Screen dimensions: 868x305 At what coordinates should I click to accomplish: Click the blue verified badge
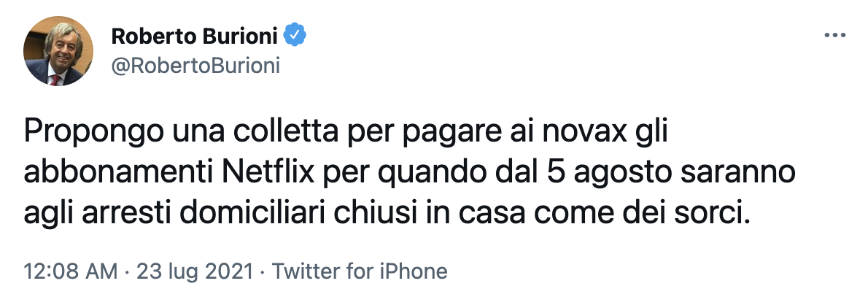tap(295, 35)
